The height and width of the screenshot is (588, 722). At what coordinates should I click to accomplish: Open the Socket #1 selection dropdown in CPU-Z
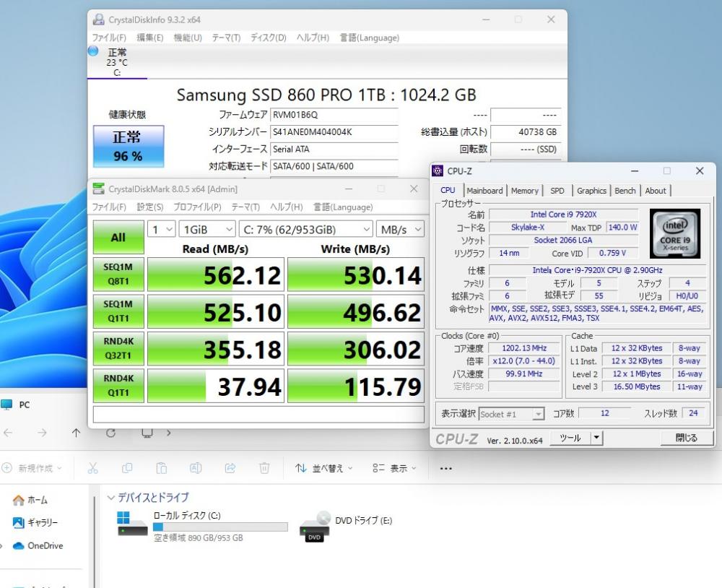pos(512,415)
